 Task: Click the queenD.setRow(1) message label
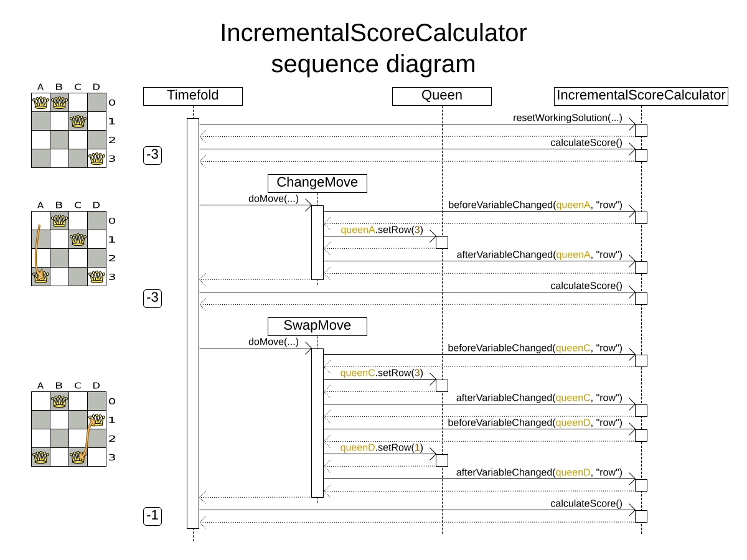click(x=382, y=447)
